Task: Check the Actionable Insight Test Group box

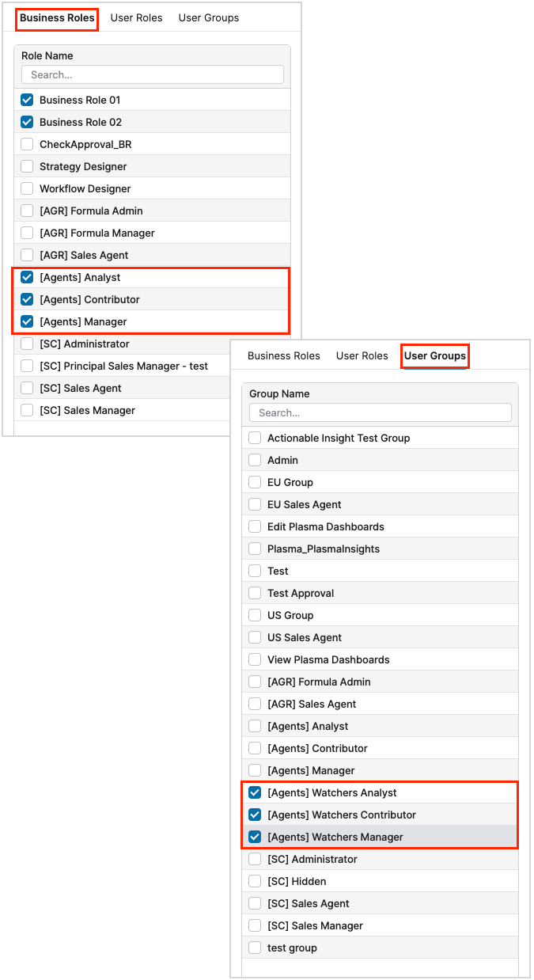Action: (255, 438)
